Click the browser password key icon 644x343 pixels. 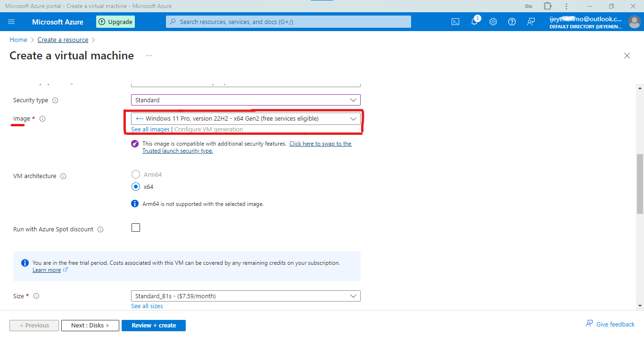click(x=528, y=6)
